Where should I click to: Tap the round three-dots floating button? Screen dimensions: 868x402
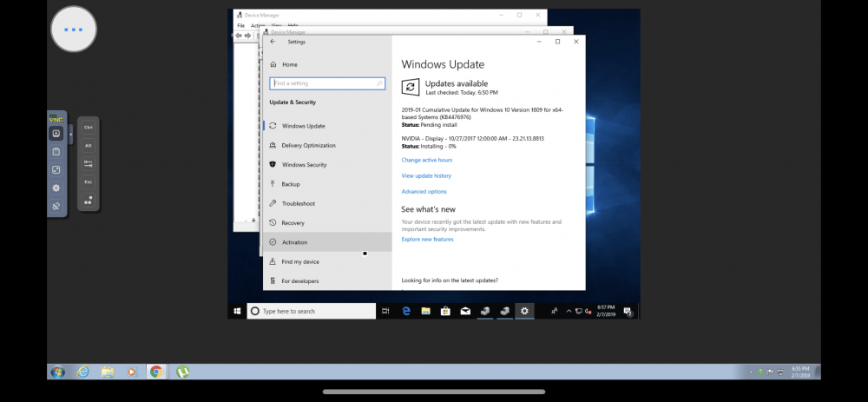74,29
